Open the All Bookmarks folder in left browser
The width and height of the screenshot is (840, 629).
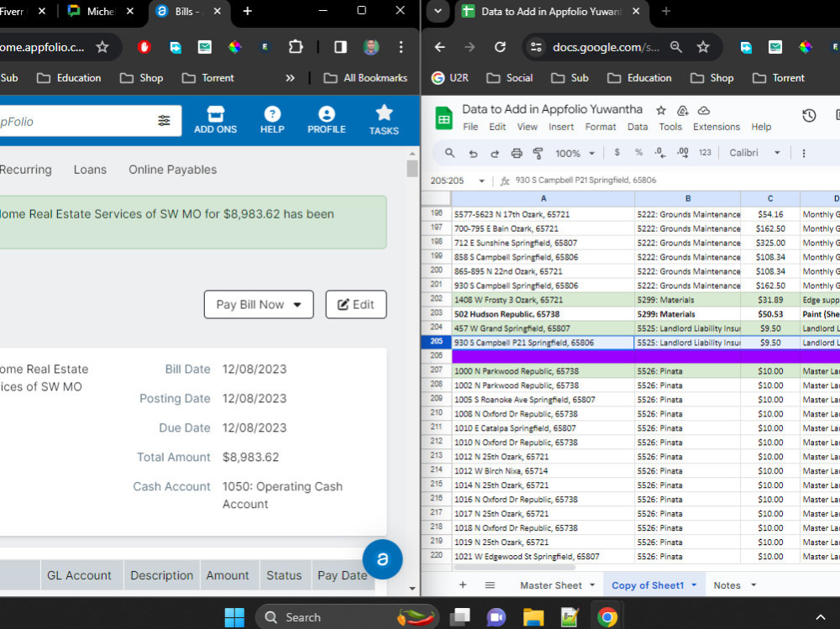pos(365,78)
